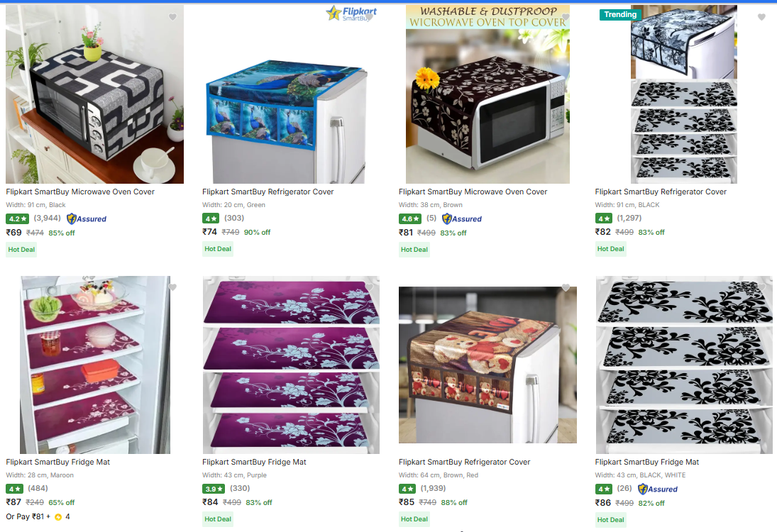Viewport: 777px width, 532px height.
Task: Click Assured badge on black Microwave Oven Cover
Action: point(87,218)
